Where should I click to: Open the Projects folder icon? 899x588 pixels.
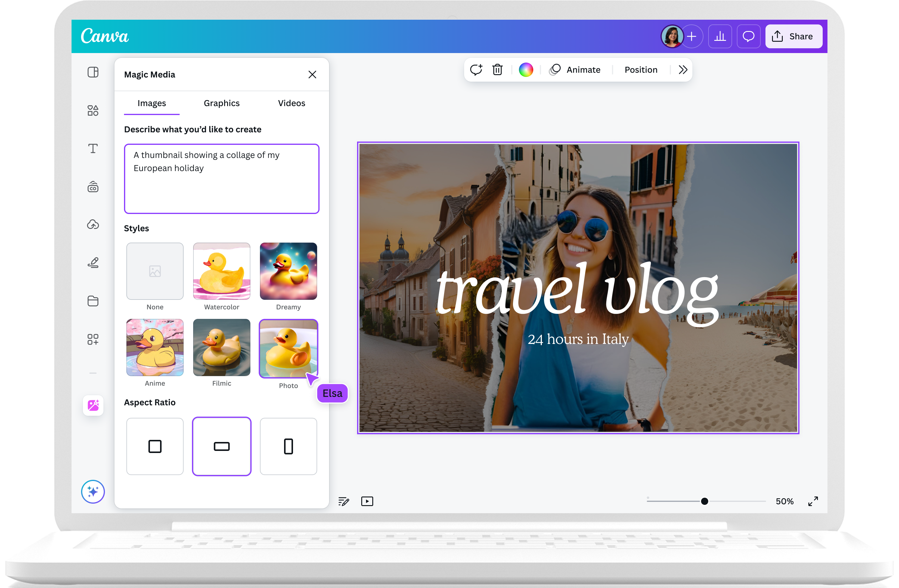tap(93, 301)
